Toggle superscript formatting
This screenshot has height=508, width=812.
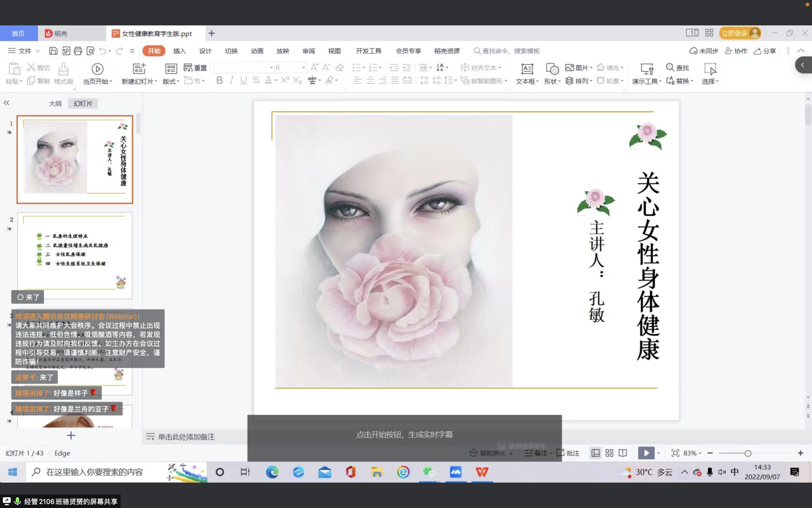point(285,80)
